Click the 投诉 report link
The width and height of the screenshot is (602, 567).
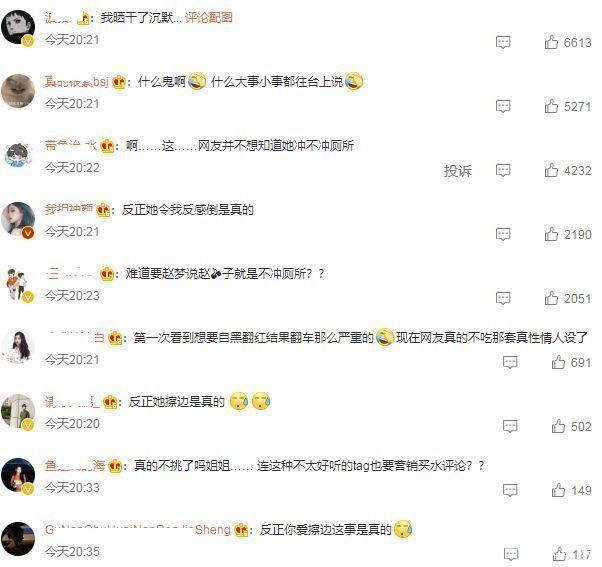pos(458,170)
